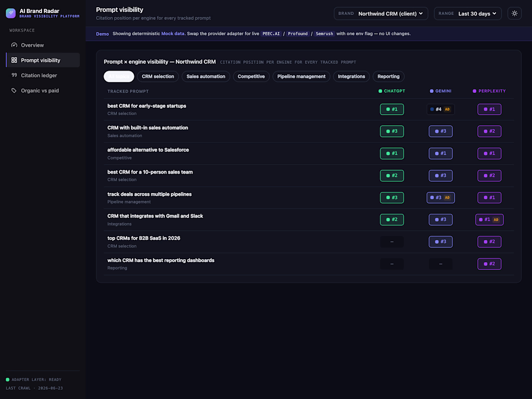Click the Demo label in banner
The image size is (532, 399).
pyautogui.click(x=103, y=34)
